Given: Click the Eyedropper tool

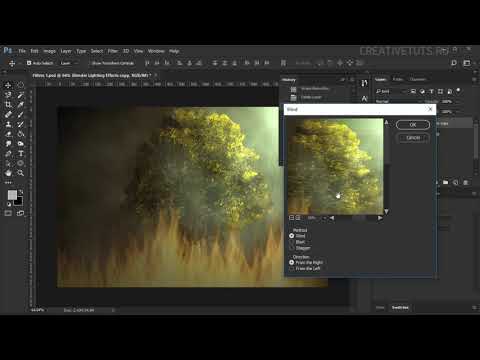Looking at the screenshot, I should coord(21,105).
